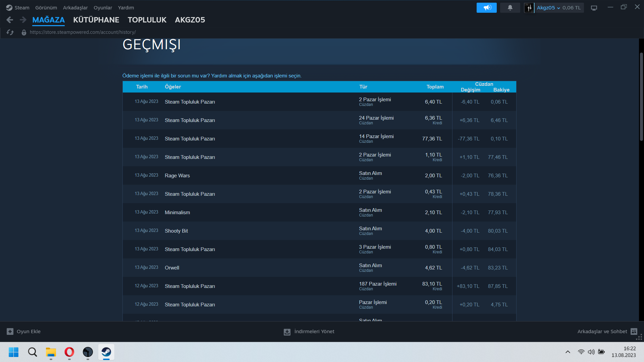Screen dimensions: 644x362
Task: Open the Opera browser from the taskbar
Action: point(69,352)
